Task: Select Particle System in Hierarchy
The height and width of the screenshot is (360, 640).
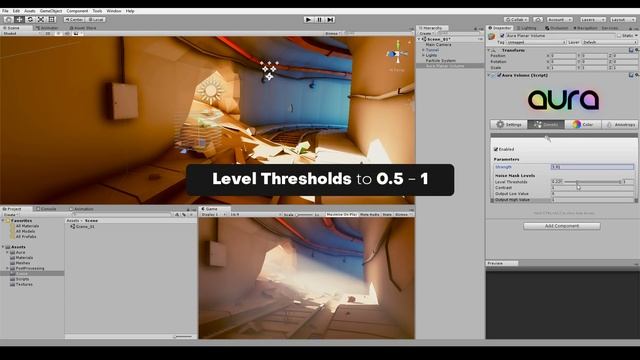Action: pos(440,60)
